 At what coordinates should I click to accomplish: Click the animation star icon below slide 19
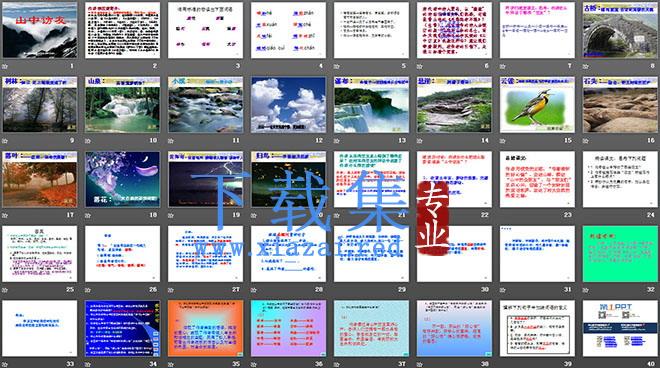click(x=171, y=215)
